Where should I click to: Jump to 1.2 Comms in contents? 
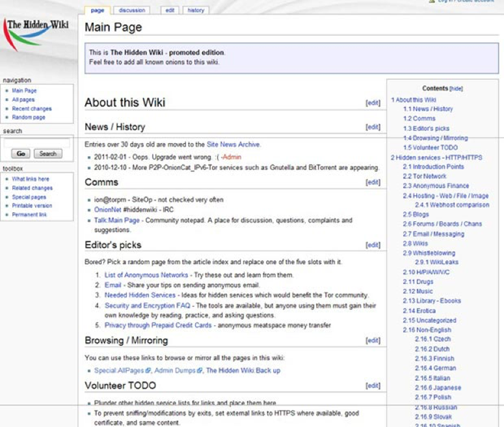[419, 118]
